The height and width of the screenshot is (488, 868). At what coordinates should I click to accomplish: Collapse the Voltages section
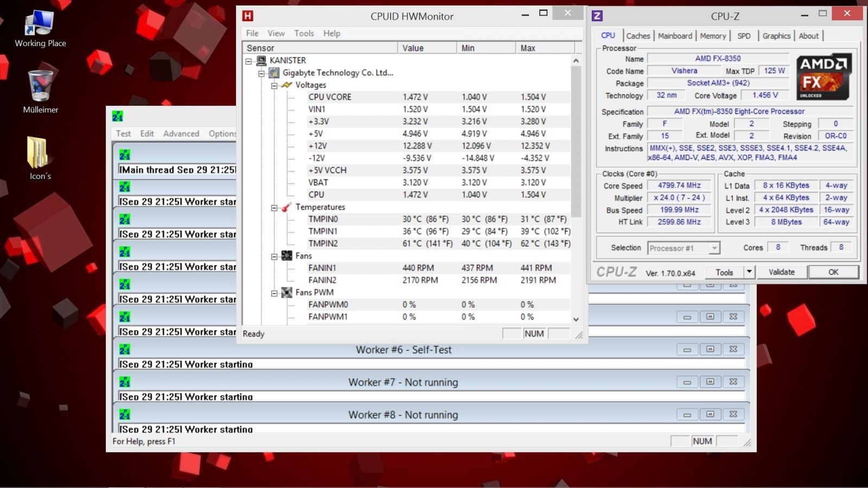(275, 85)
